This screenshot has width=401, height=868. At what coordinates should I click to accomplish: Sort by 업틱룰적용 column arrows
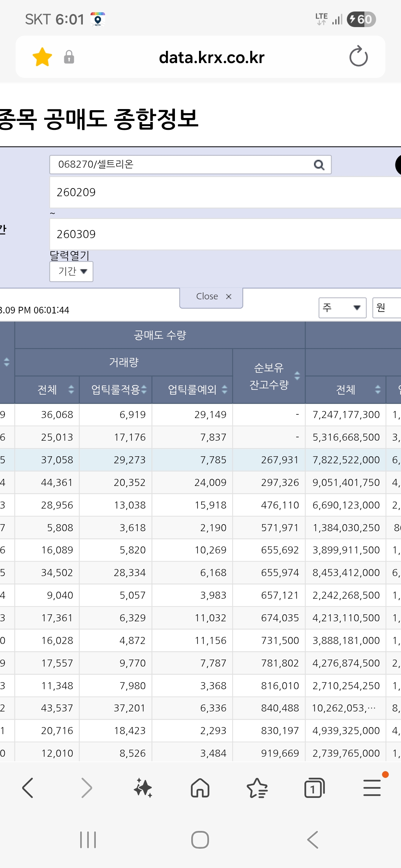coord(144,389)
